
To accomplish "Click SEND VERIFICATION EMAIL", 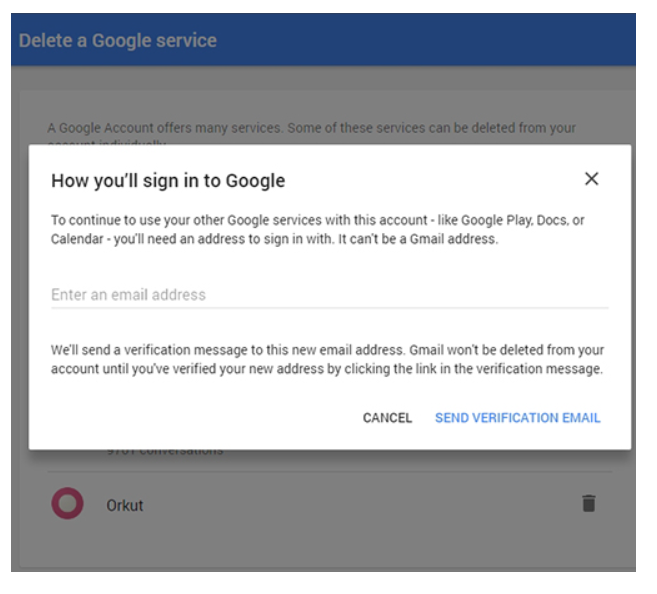I will [517, 418].
